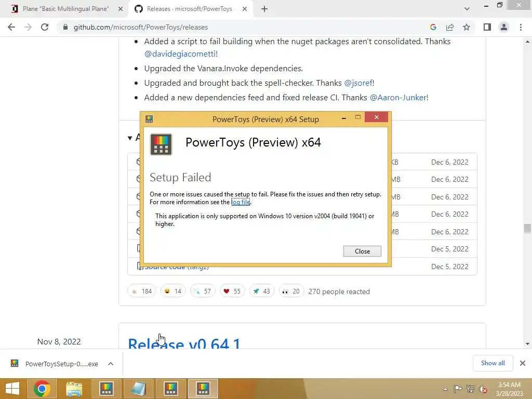Viewport: 532px width, 399px height.
Task: Click the scrollbar up arrow
Action: click(x=527, y=42)
